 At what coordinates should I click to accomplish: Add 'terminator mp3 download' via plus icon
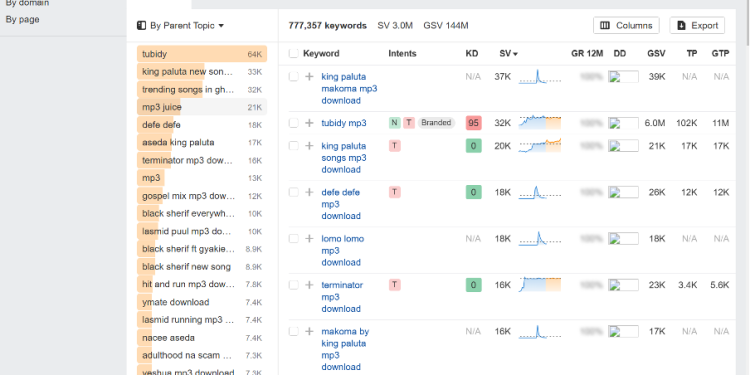pyautogui.click(x=309, y=285)
